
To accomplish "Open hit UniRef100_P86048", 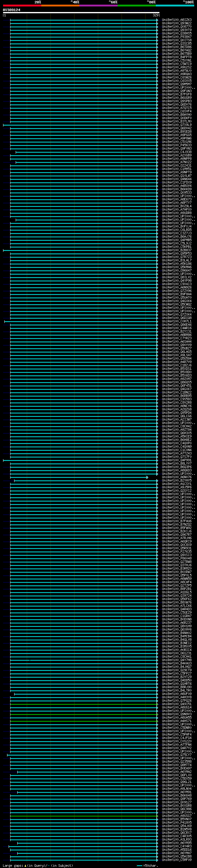I will tap(176, 558).
